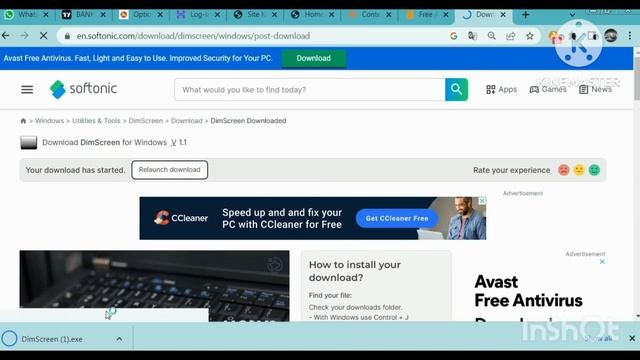The width and height of the screenshot is (640, 360).
Task: Click the address bar URL
Action: [193, 36]
